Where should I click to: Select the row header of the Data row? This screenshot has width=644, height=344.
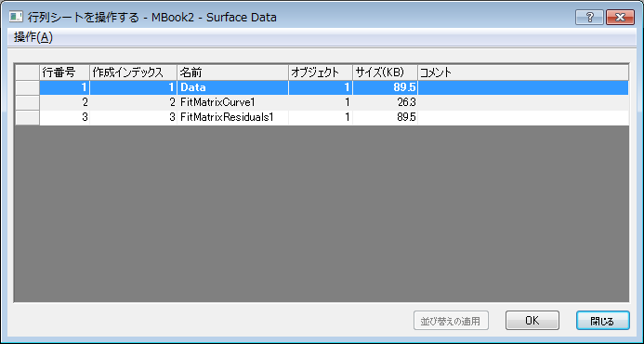pos(27,87)
